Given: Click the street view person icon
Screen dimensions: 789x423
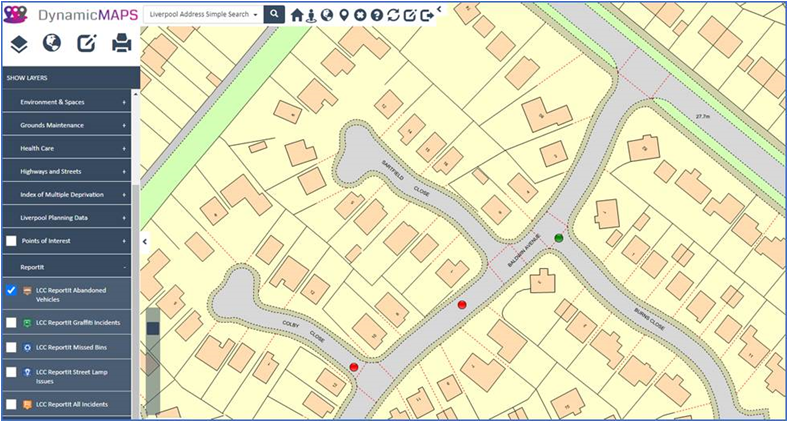Looking at the screenshot, I should (x=311, y=16).
